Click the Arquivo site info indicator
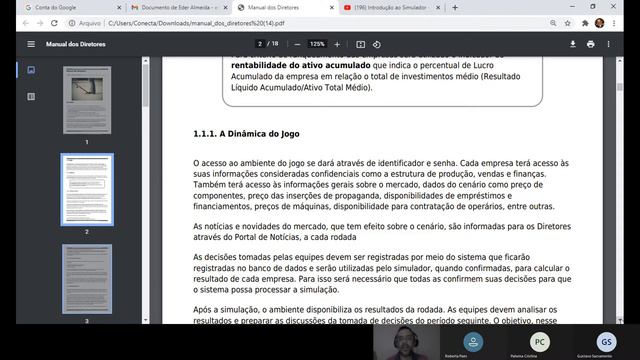 point(85,23)
